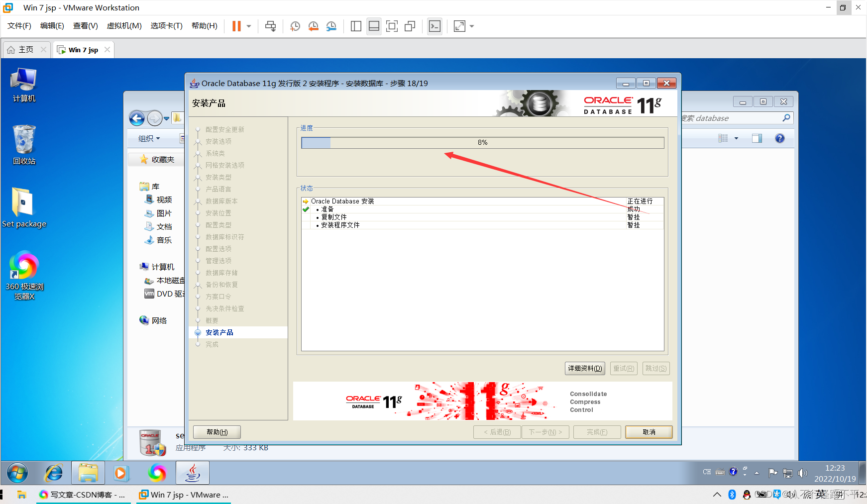Click the stretch guest display icon
The image size is (867, 504).
click(x=459, y=26)
